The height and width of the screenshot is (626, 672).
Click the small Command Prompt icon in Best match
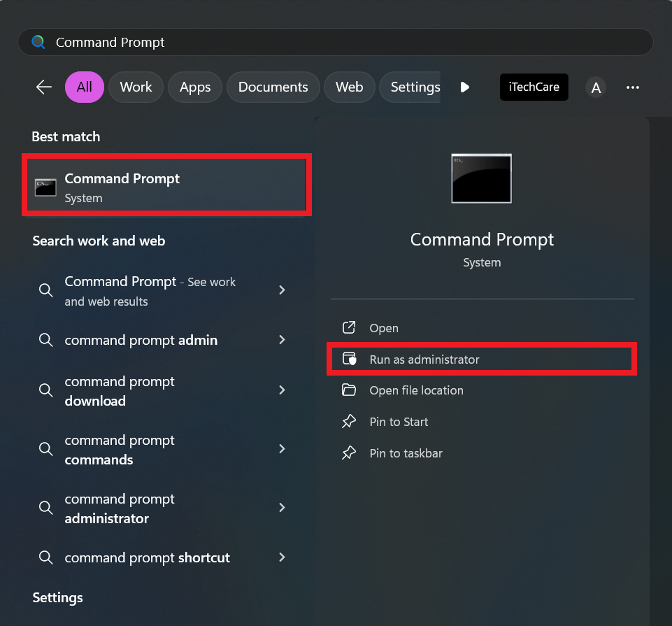tap(45, 187)
